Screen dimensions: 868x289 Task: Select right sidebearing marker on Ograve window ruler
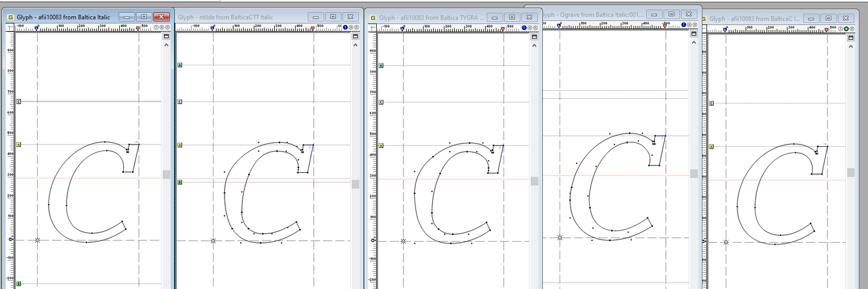[x=665, y=25]
